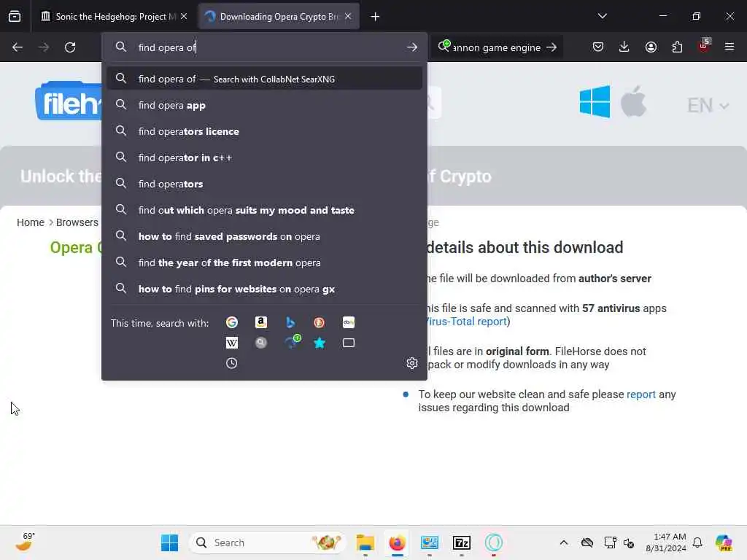The height and width of the screenshot is (560, 747).
Task: Open the Pocket save icon
Action: point(598,47)
